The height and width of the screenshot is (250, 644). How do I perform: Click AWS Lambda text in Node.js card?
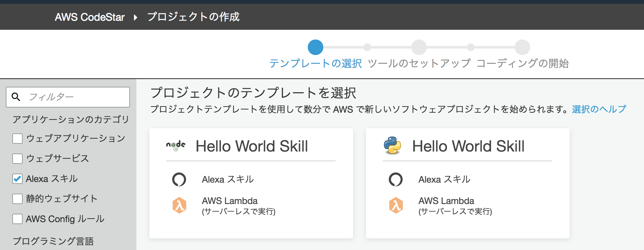coord(230,201)
